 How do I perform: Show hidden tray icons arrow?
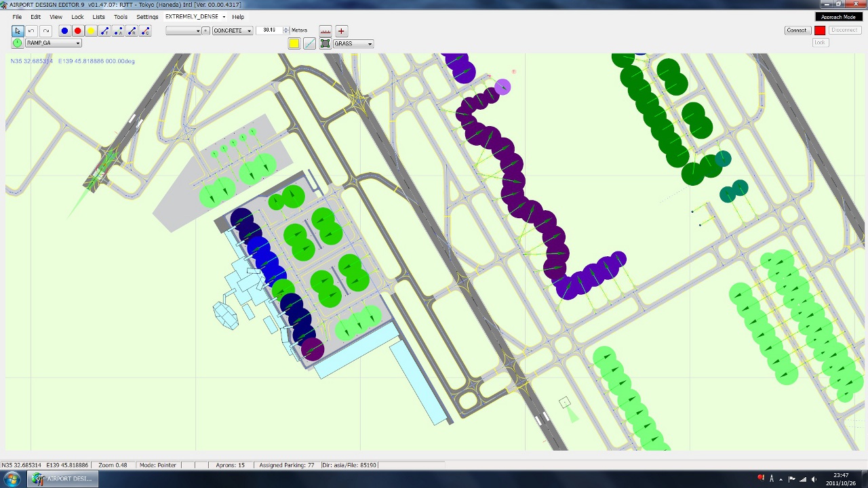[x=781, y=479]
